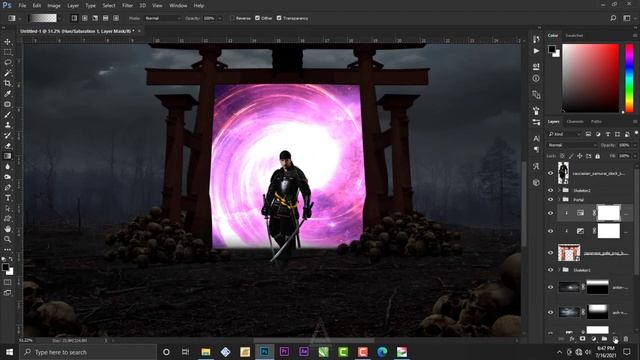Image resolution: width=640 pixels, height=360 pixels.
Task: Select the Rectangular Marquee tool
Action: click(7, 52)
